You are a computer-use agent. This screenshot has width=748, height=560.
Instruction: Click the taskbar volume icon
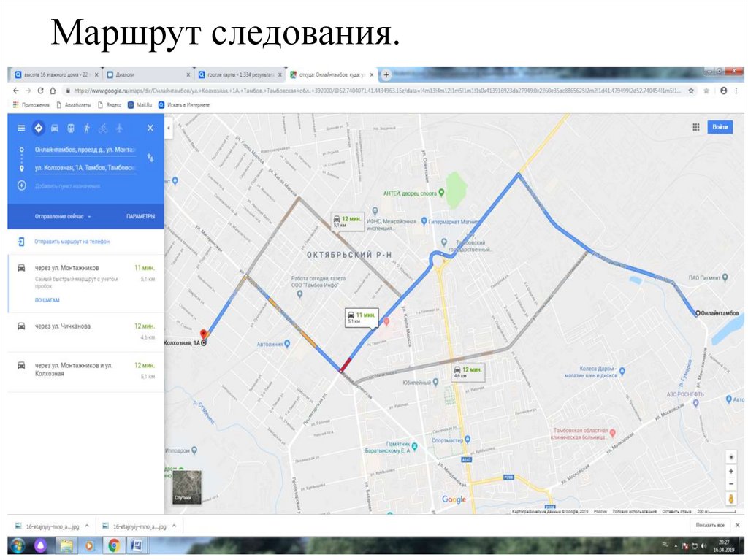click(x=703, y=545)
